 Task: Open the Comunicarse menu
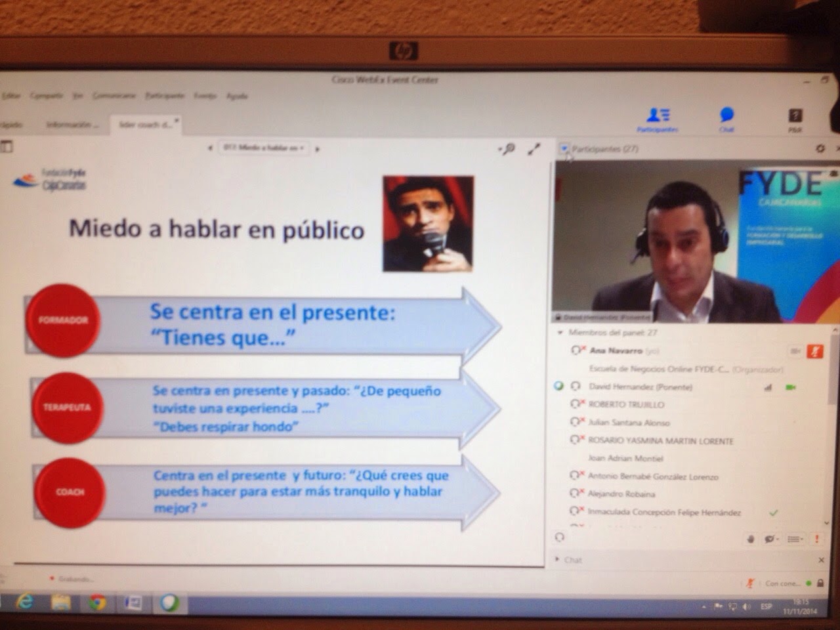(x=114, y=96)
